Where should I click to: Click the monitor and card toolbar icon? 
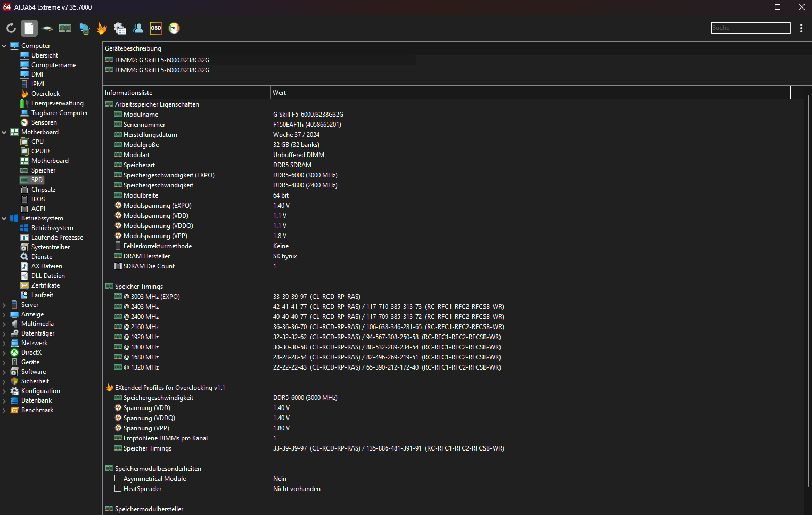pos(84,28)
